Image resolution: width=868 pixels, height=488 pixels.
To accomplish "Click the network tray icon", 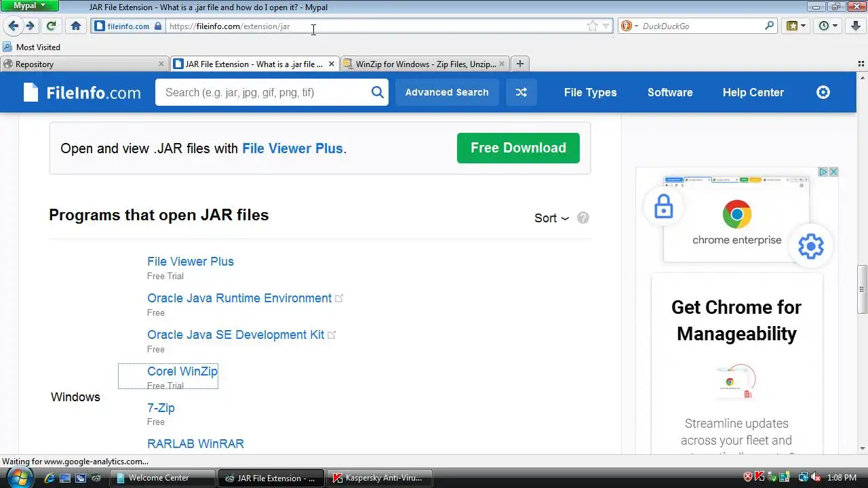I will point(804,477).
